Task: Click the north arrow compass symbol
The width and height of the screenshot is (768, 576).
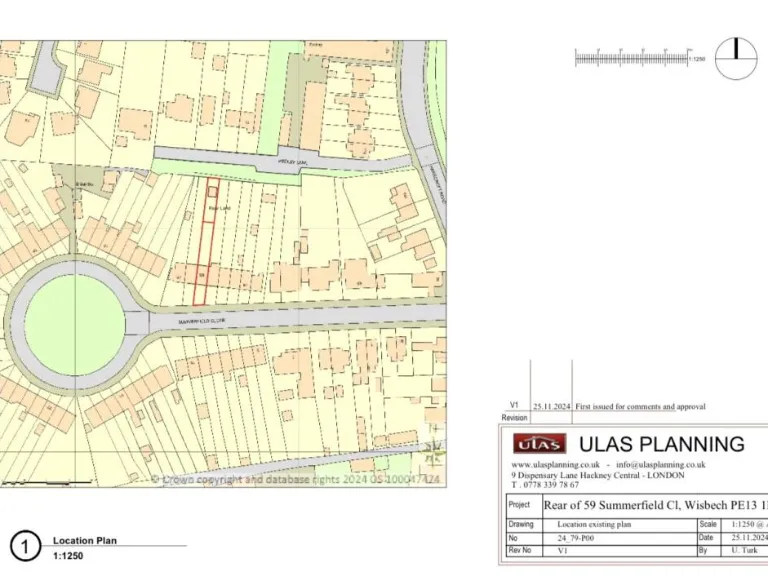Action: (x=736, y=57)
